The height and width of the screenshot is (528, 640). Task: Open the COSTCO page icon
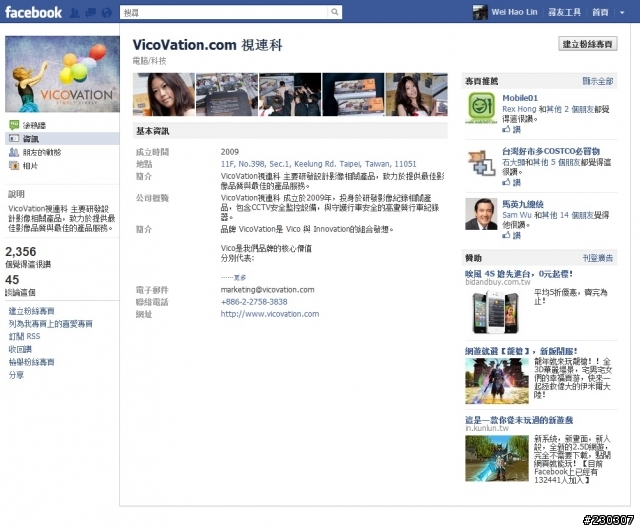481,163
